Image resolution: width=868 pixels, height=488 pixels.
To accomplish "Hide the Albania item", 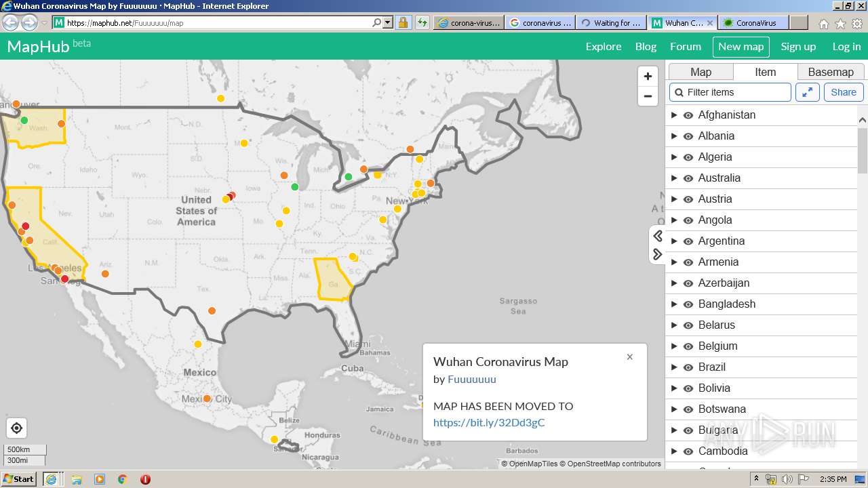I will pos(688,136).
